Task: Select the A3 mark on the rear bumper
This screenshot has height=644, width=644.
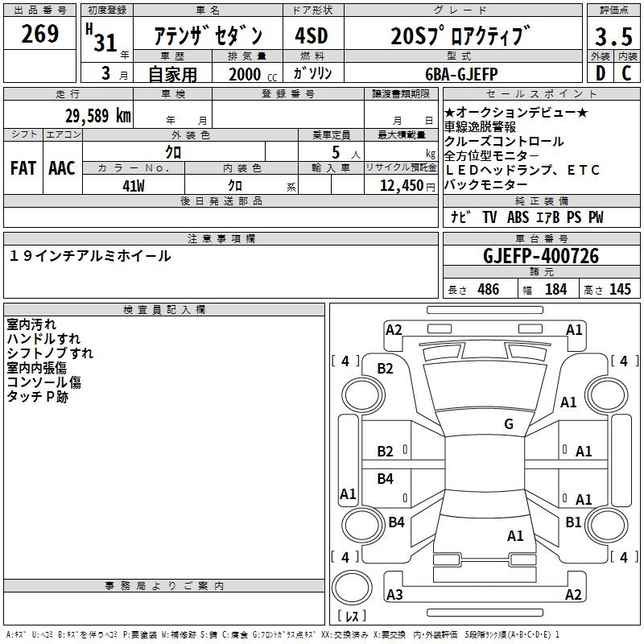Action: click(394, 594)
